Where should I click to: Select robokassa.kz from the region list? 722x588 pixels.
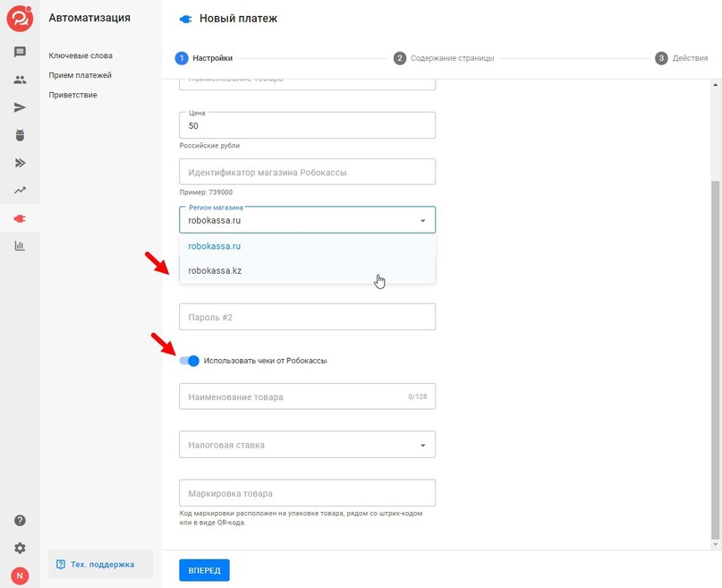(x=216, y=270)
